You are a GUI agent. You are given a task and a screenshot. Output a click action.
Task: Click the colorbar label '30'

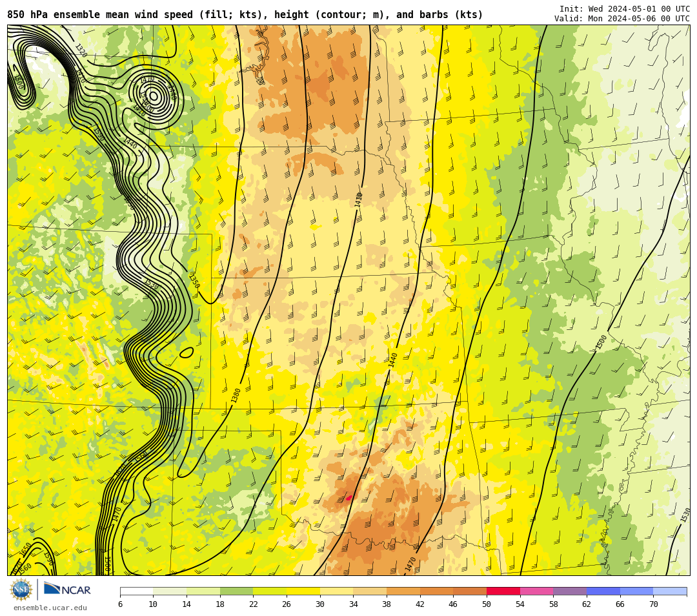[319, 604]
